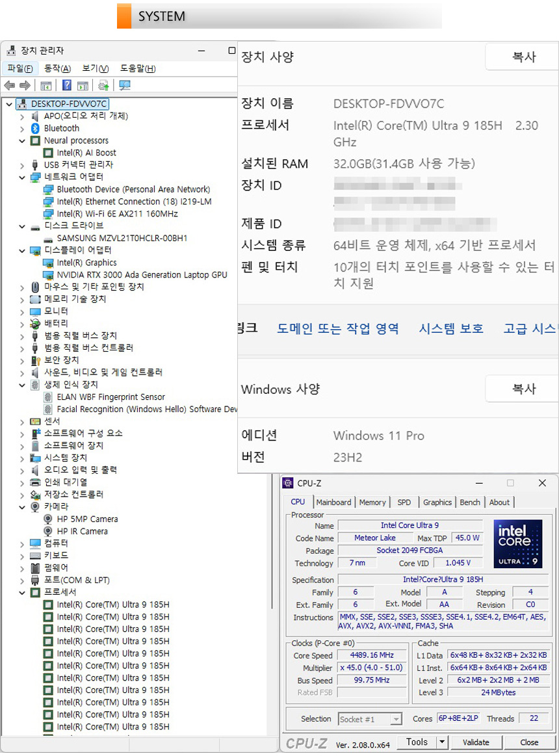The width and height of the screenshot is (559, 756).
Task: Select the Intel(R) AI Boost device
Action: [x=86, y=153]
